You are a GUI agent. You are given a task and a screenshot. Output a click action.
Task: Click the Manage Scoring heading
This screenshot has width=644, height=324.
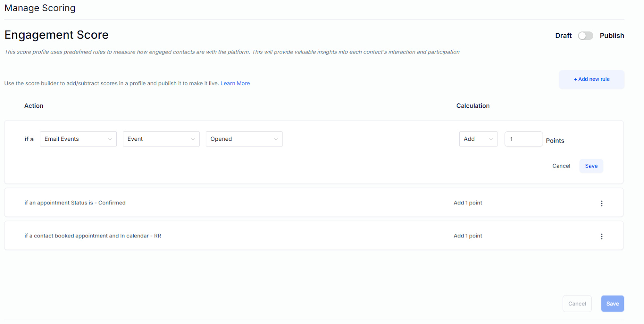40,8
